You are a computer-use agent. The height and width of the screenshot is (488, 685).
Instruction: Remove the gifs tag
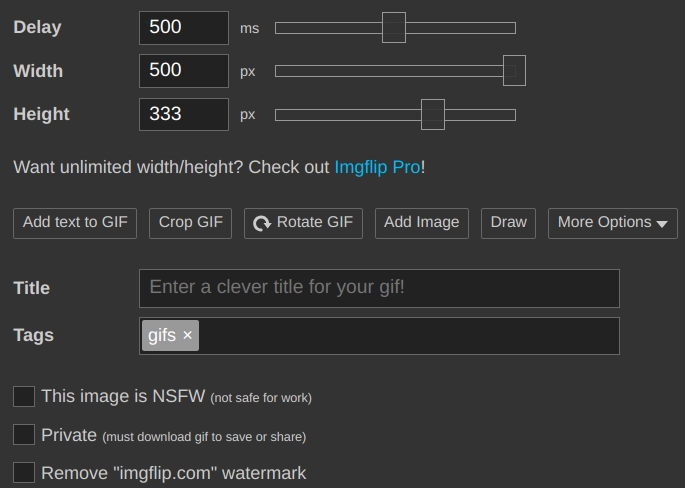pos(187,335)
